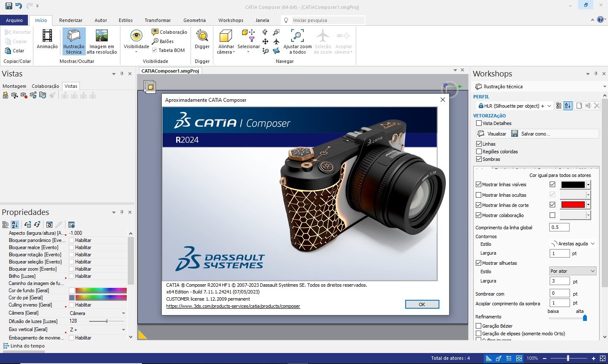Click the Cor de fundo color bar
608x364 pixels.
pyautogui.click(x=101, y=291)
